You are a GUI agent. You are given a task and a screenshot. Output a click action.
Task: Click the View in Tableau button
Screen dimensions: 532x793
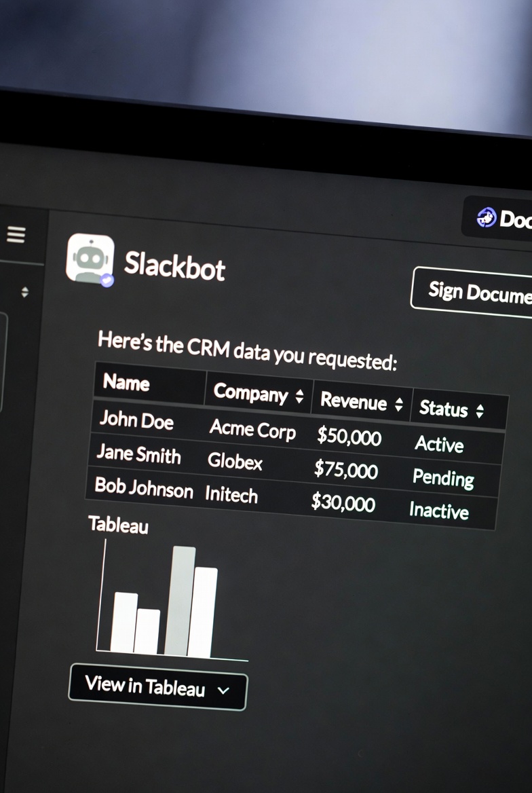click(x=158, y=687)
